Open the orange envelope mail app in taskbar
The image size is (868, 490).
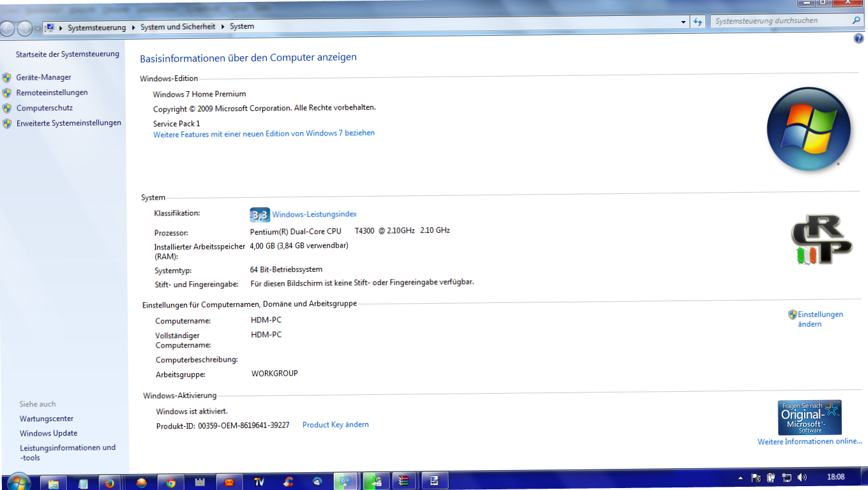click(229, 482)
